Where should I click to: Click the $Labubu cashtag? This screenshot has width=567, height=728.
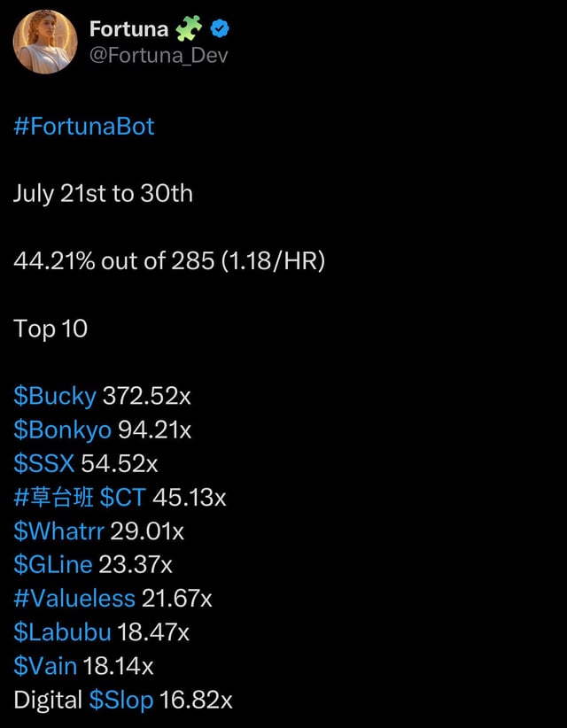62,631
